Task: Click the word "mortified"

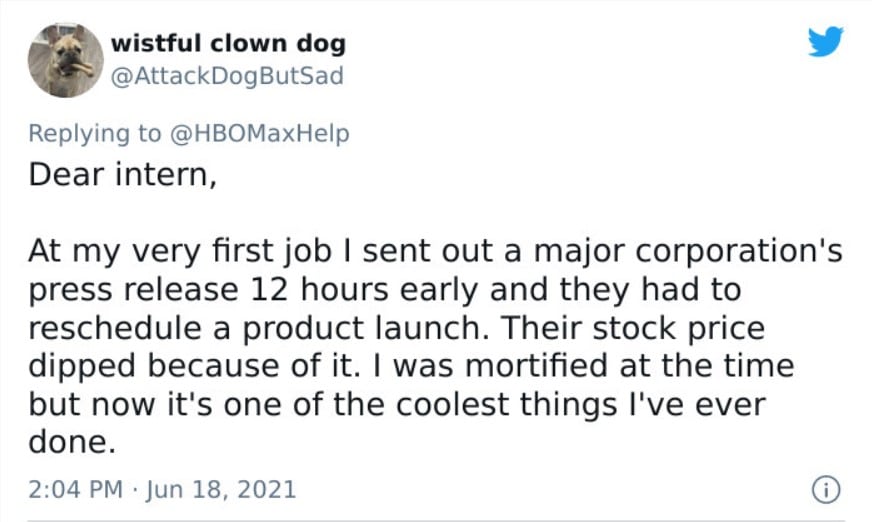Action: [536, 365]
